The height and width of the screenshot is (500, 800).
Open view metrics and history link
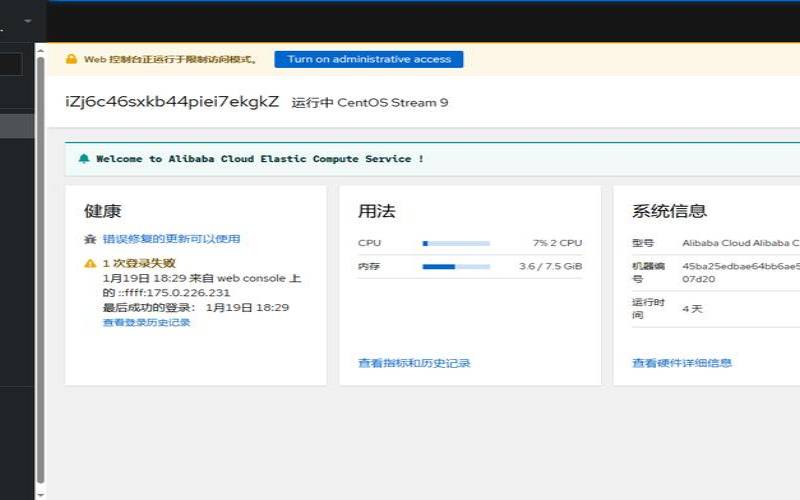click(x=414, y=363)
